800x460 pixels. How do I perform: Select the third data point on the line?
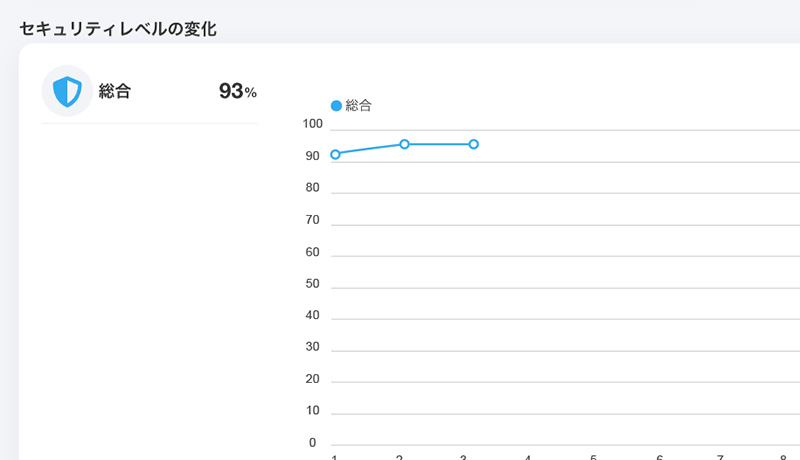(473, 144)
